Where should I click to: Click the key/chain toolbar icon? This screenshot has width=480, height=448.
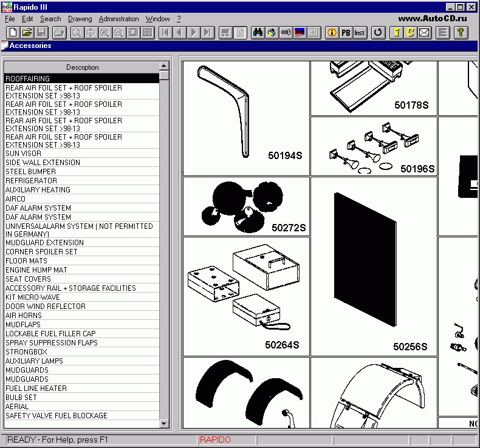tap(286, 32)
